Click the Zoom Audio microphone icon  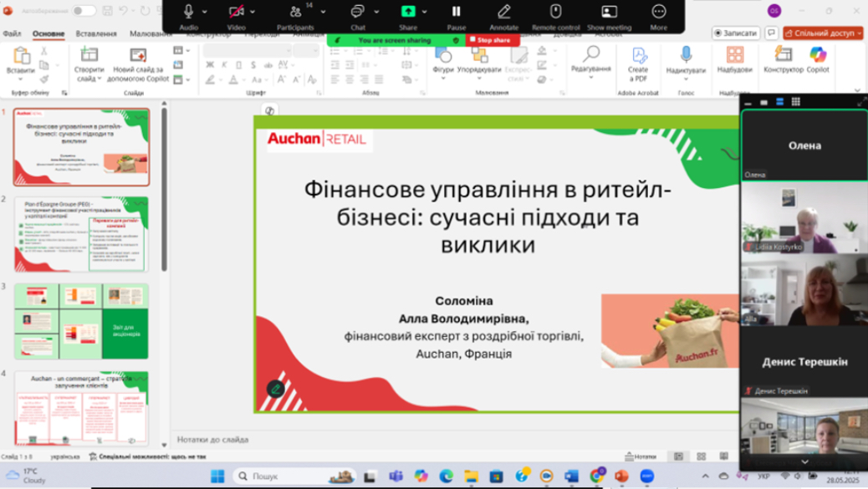tap(188, 12)
